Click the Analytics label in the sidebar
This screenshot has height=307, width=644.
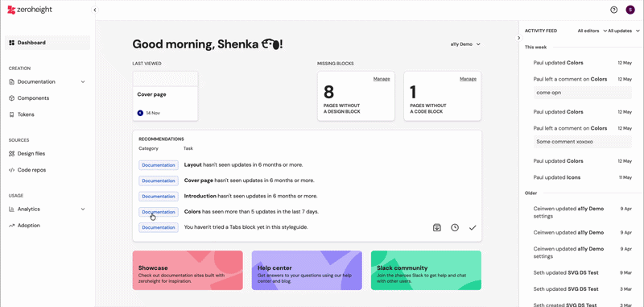[x=29, y=210]
